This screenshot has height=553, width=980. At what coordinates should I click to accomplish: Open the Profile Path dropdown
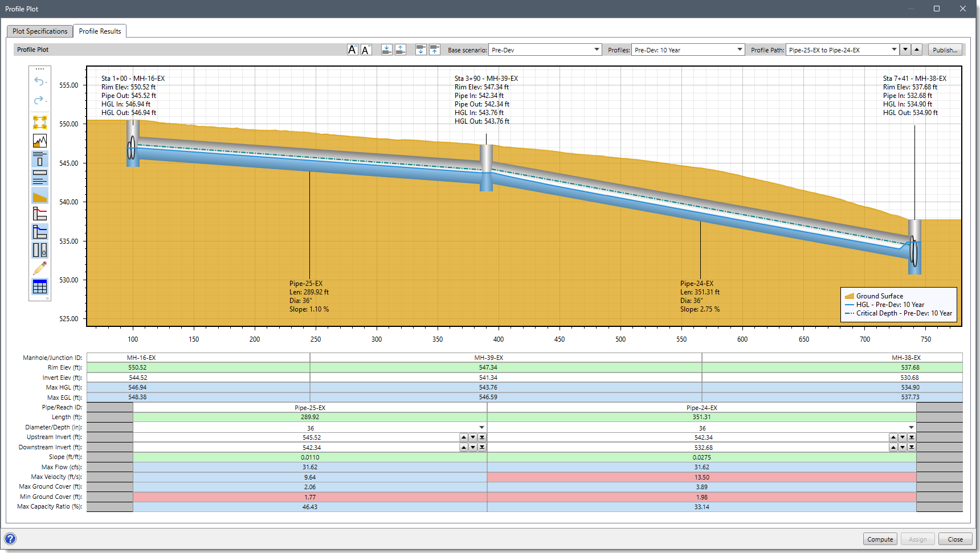tap(895, 50)
